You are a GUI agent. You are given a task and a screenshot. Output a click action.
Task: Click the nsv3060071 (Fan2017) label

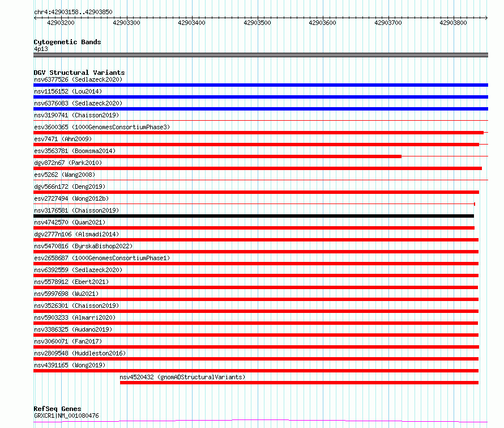pos(68,341)
